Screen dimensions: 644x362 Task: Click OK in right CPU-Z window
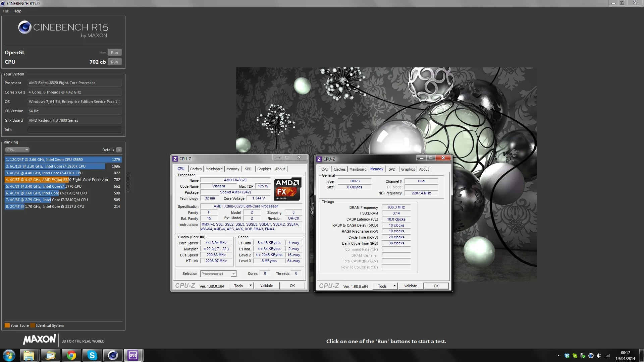[x=436, y=286]
